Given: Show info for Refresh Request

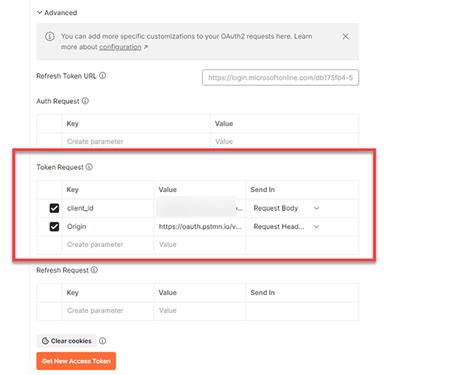Looking at the screenshot, I should pos(94,270).
